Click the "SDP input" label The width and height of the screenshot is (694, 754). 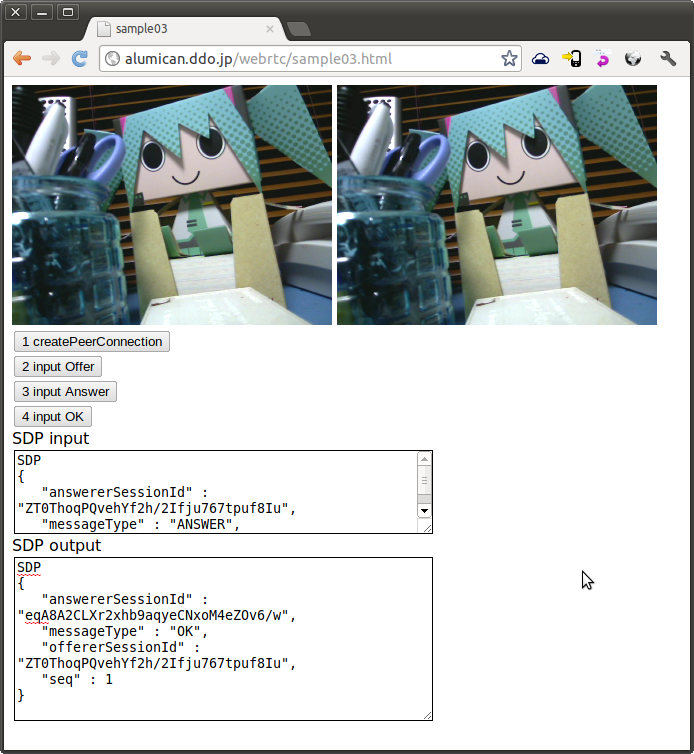pyautogui.click(x=50, y=438)
